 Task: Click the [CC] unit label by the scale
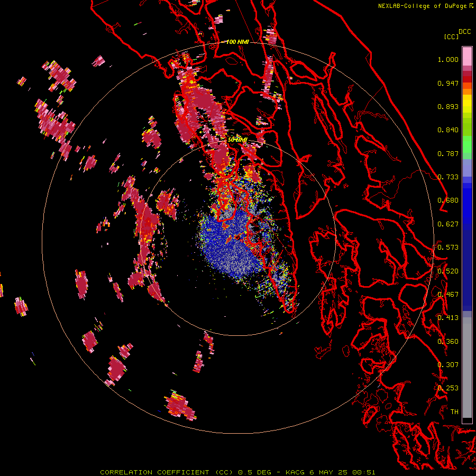pyautogui.click(x=451, y=36)
